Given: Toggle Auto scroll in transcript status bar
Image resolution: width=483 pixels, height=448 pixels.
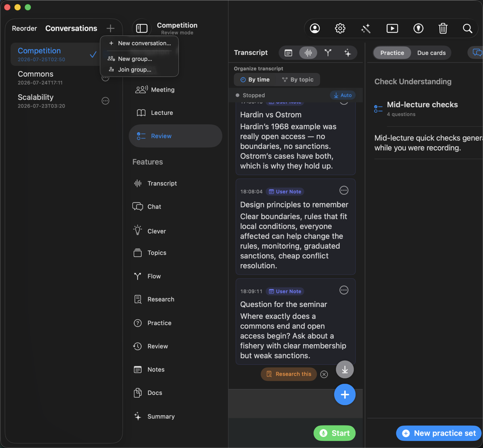Looking at the screenshot, I should pyautogui.click(x=343, y=95).
